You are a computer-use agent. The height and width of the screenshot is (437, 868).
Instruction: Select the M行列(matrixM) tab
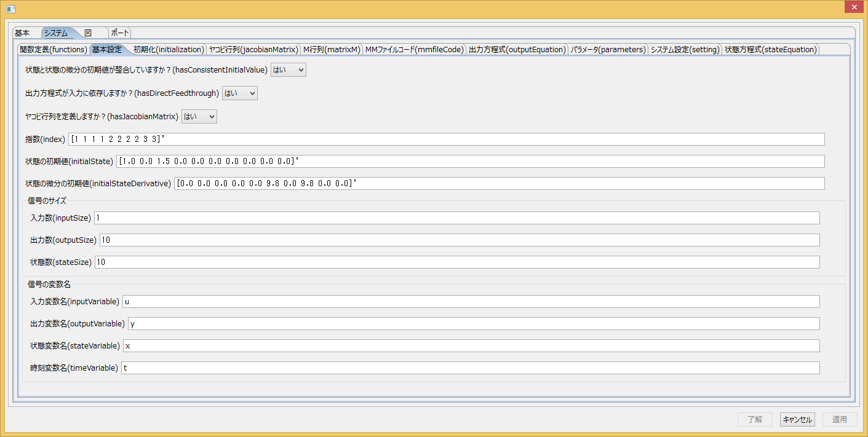pos(332,50)
